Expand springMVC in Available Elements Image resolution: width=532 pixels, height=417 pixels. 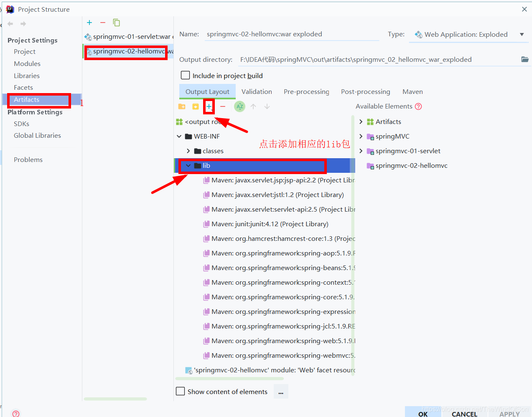click(x=361, y=136)
